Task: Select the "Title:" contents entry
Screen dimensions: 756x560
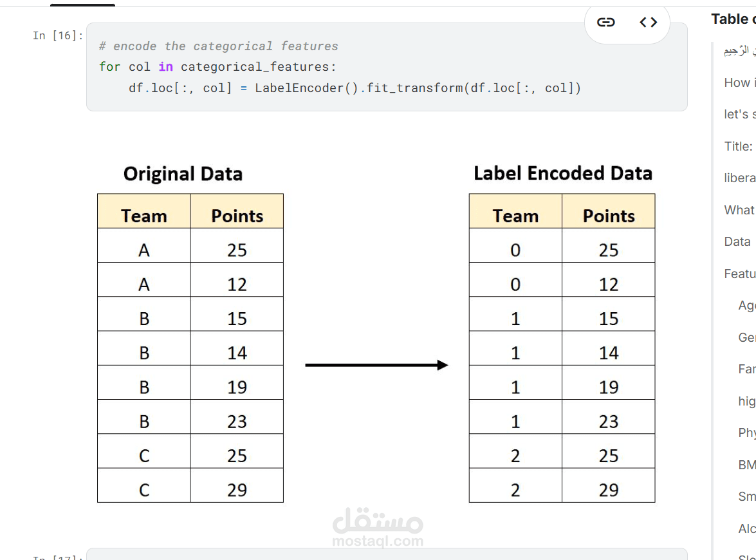Action: tap(739, 146)
